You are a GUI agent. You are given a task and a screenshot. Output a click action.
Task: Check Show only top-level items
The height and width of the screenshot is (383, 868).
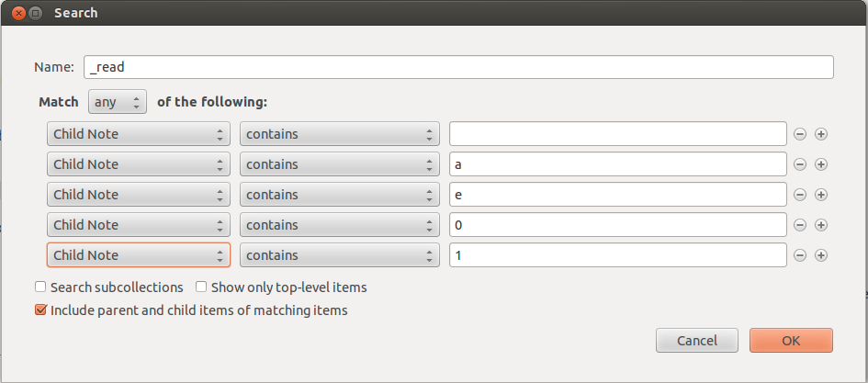[x=201, y=287]
